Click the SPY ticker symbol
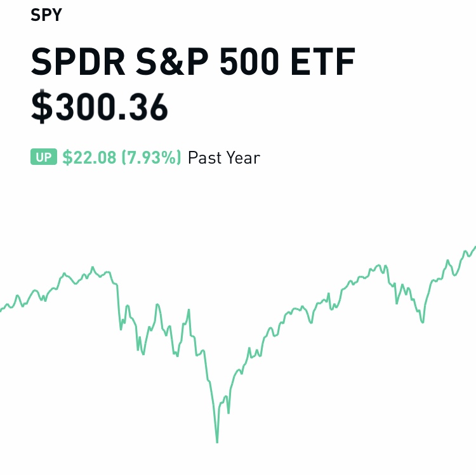476x475 pixels. [46, 15]
